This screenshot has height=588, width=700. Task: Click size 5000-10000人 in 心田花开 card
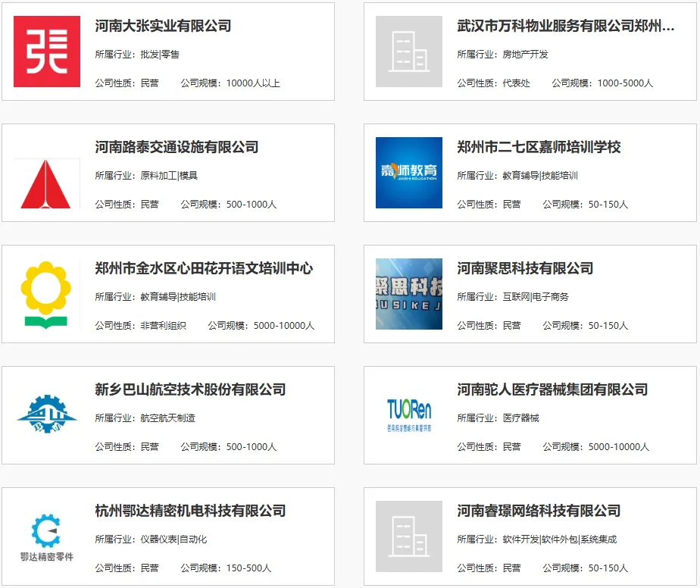tap(284, 326)
